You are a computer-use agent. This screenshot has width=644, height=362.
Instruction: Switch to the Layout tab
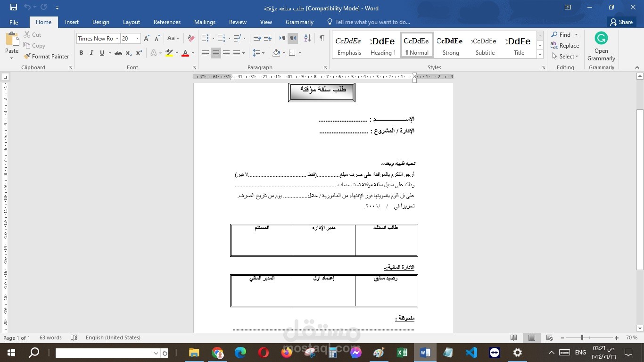132,22
